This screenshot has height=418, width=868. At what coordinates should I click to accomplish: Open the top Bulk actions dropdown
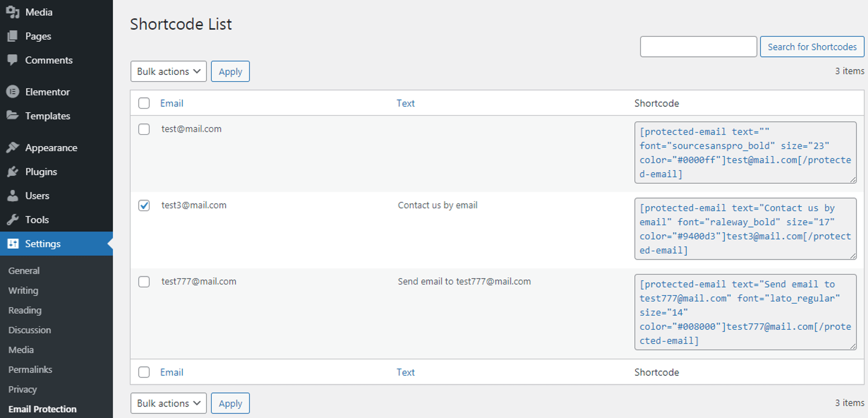tap(168, 71)
